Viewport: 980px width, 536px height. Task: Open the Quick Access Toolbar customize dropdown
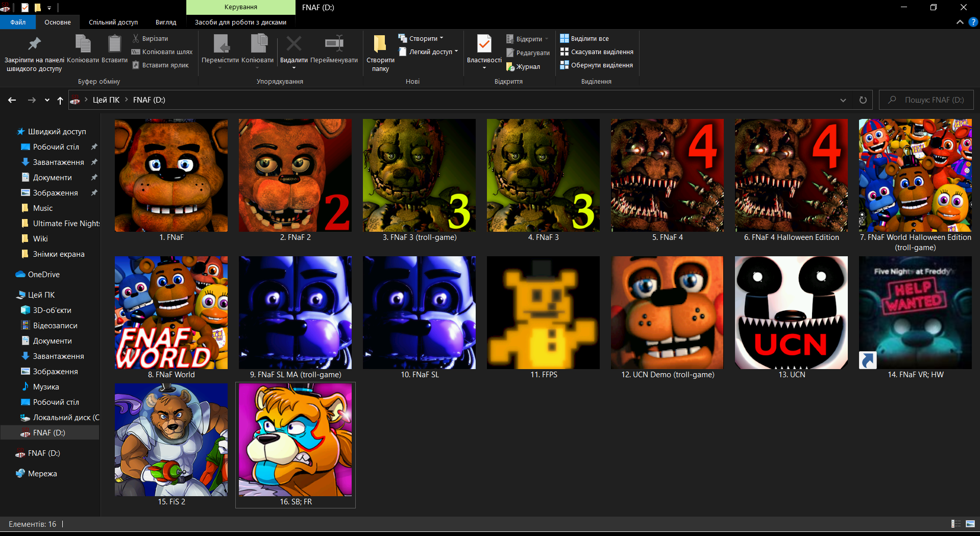click(50, 8)
